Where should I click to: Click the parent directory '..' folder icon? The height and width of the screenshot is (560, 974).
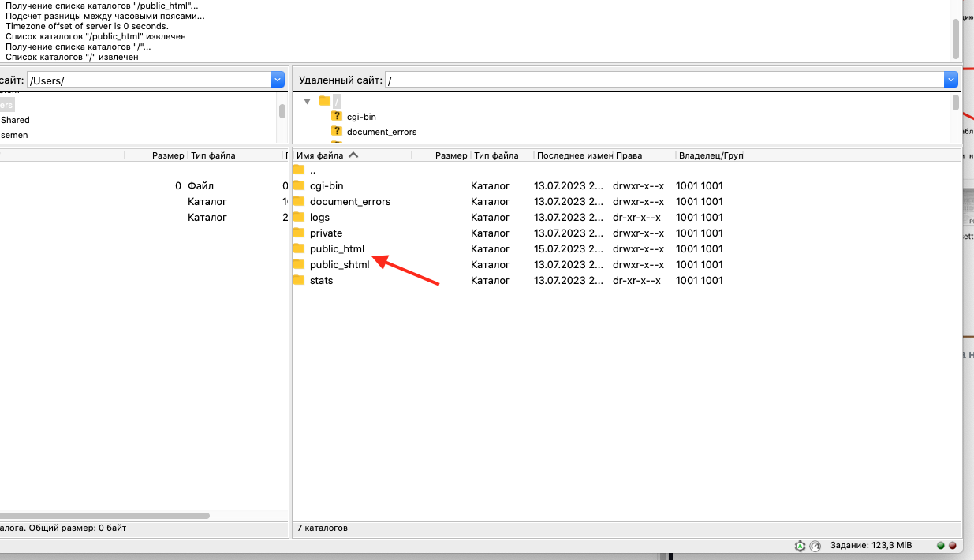tap(299, 170)
